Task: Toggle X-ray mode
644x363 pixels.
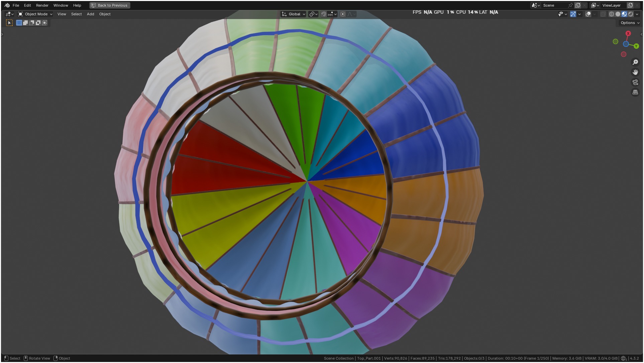Action: [603, 14]
